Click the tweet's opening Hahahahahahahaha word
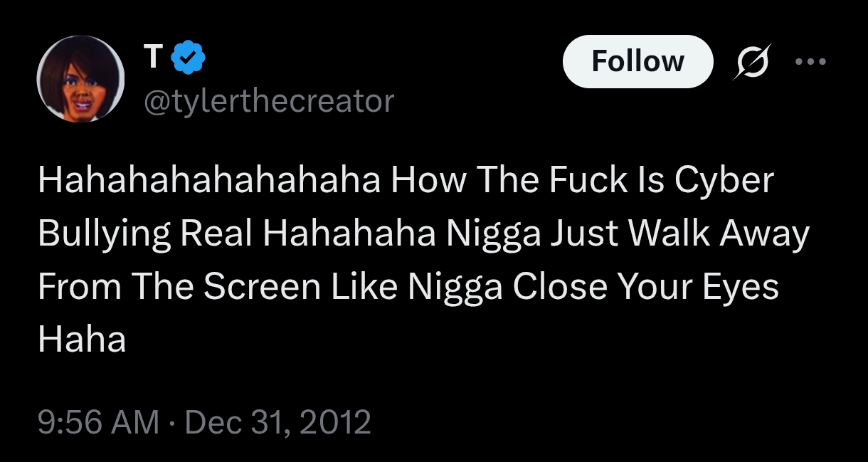 (x=208, y=181)
